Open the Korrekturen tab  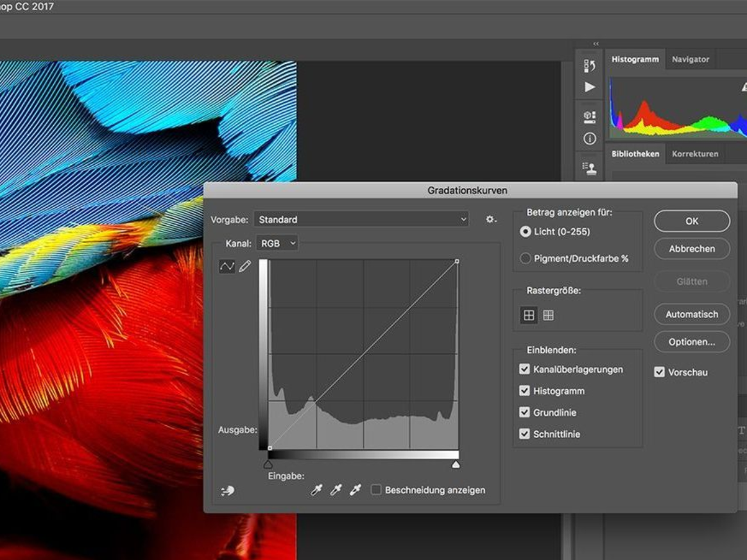[694, 153]
